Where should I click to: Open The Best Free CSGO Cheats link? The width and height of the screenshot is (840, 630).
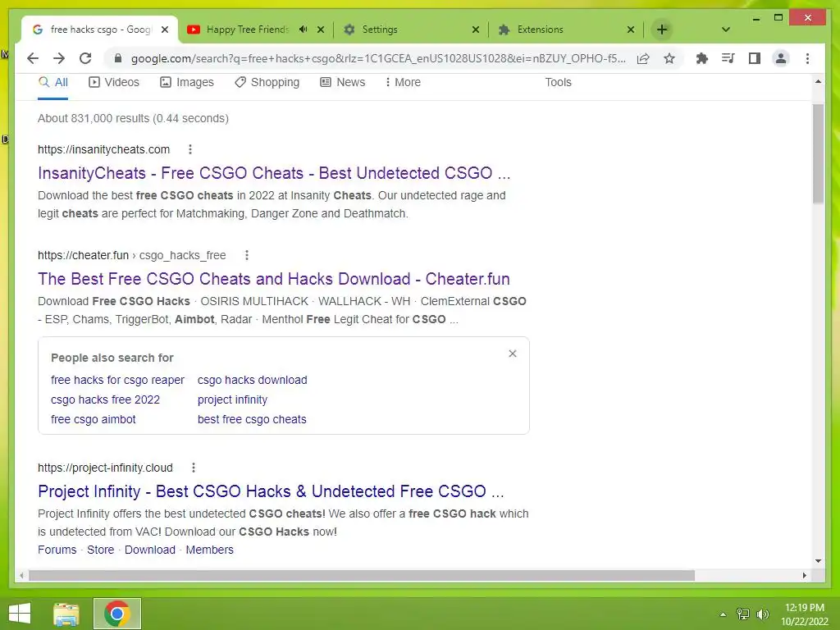point(274,279)
